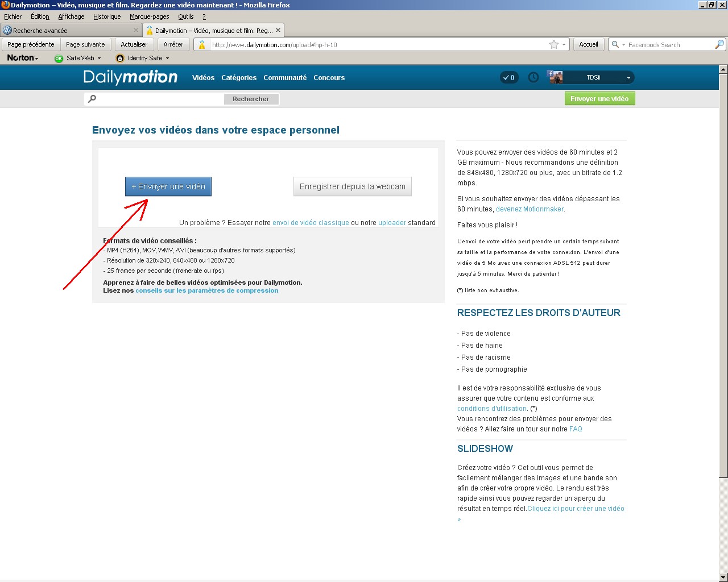This screenshot has height=582, width=728.
Task: Open Catégories in the site navigation
Action: pos(239,78)
